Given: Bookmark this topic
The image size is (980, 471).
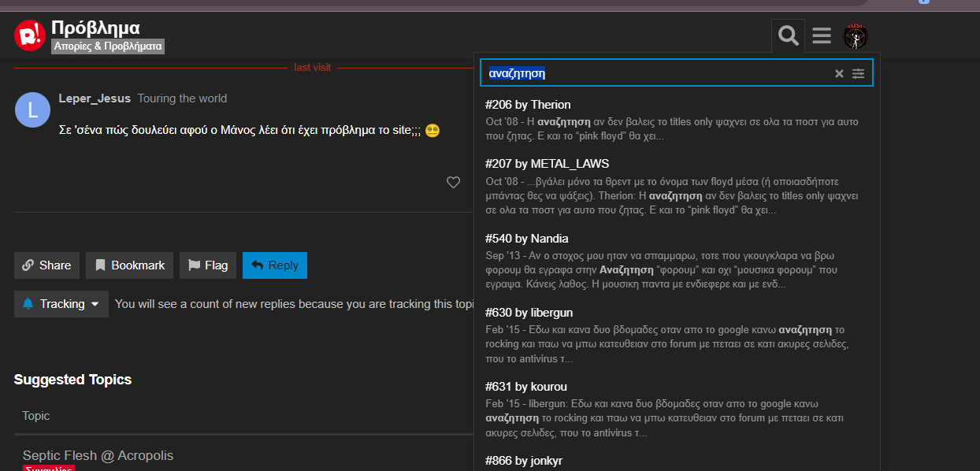Looking at the screenshot, I should click(x=129, y=265).
